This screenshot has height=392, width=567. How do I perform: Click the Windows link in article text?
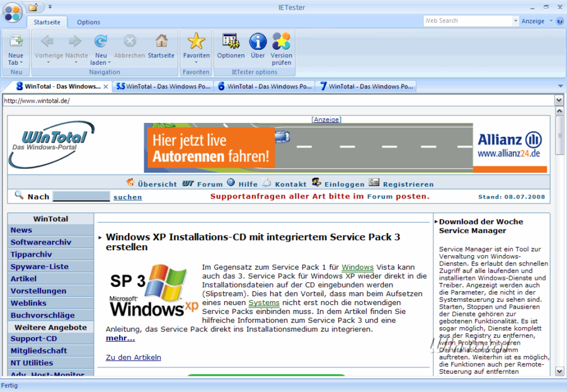357,267
